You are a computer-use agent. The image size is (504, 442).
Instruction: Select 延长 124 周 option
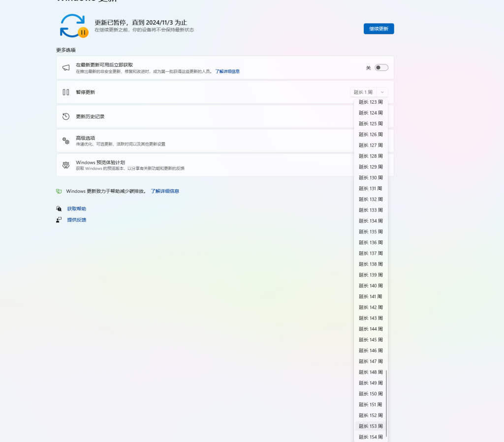tap(371, 113)
